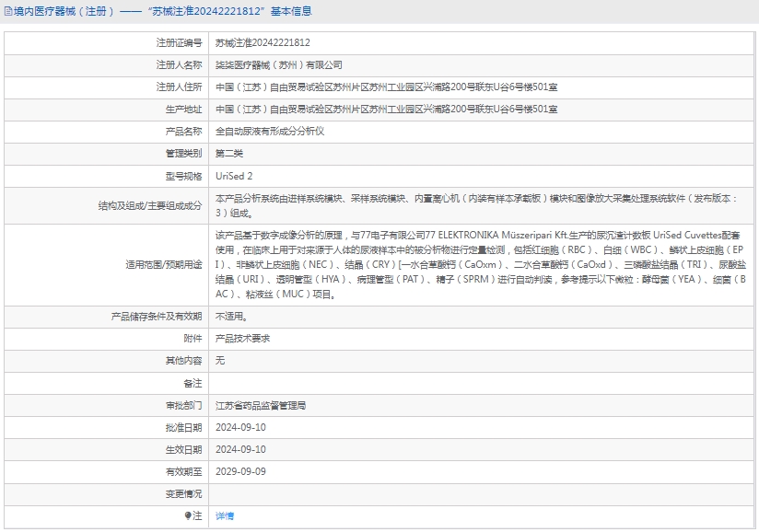Click the 注册人住所 address value
This screenshot has width=759, height=532.
pos(386,87)
